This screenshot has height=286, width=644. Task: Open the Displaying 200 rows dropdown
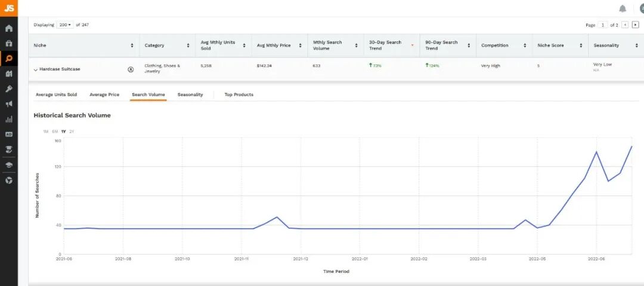tap(65, 25)
